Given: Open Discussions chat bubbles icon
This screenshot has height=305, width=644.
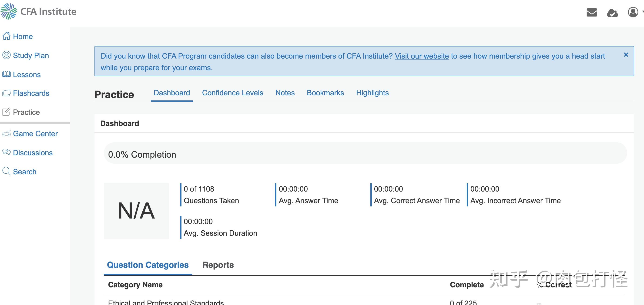Looking at the screenshot, I should coord(7,152).
